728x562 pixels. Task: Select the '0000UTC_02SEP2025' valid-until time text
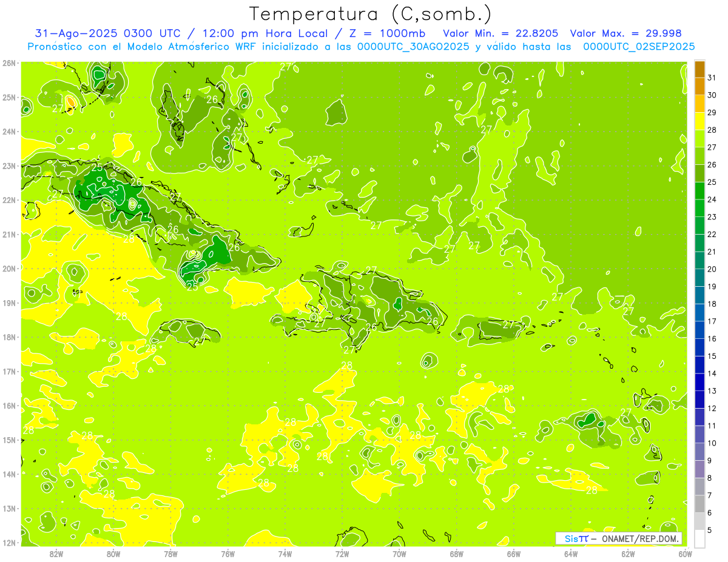[639, 47]
